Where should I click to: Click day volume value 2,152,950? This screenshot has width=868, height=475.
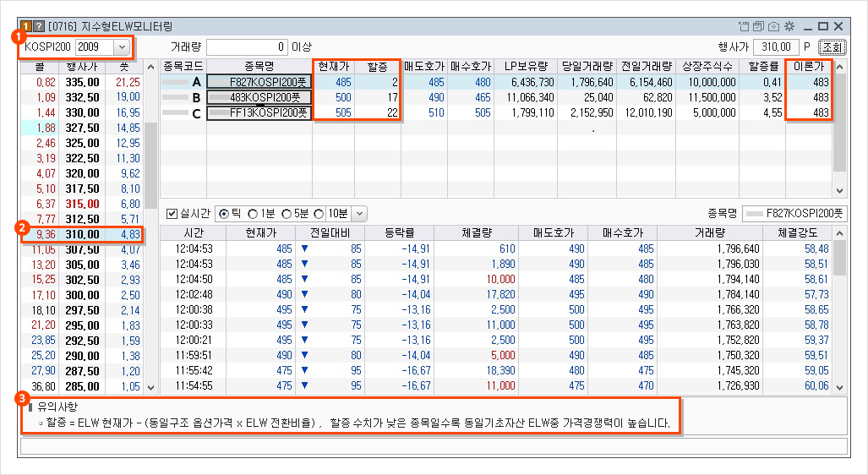coord(592,113)
